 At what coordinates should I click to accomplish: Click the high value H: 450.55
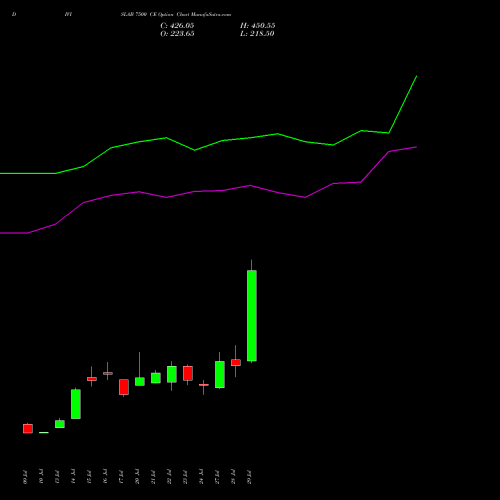pos(257,26)
